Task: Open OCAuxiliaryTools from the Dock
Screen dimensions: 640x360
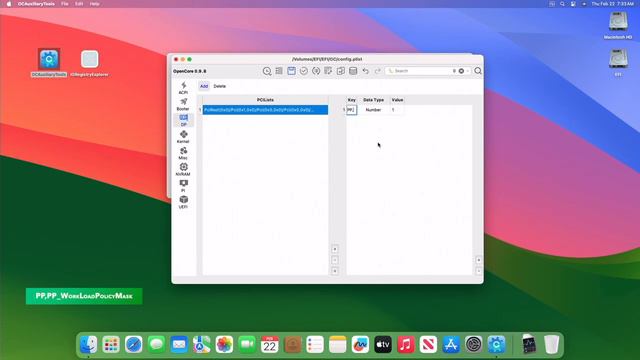Action: click(496, 345)
